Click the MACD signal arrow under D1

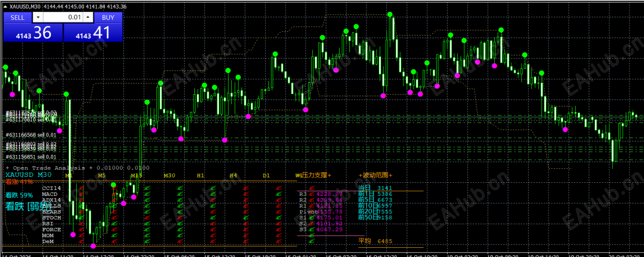(279, 194)
